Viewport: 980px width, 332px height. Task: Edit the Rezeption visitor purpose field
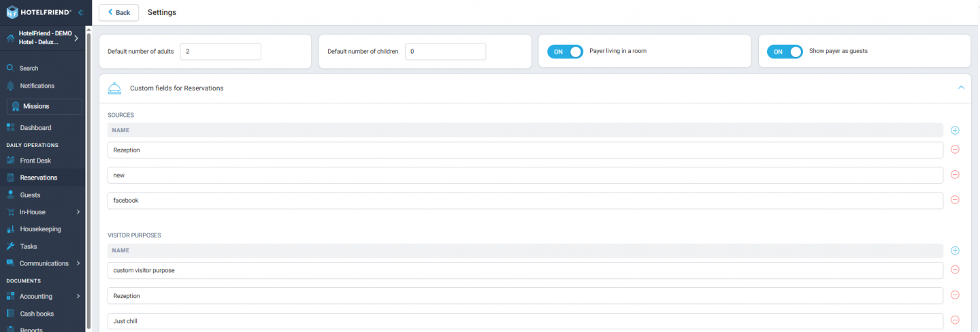[525, 295]
